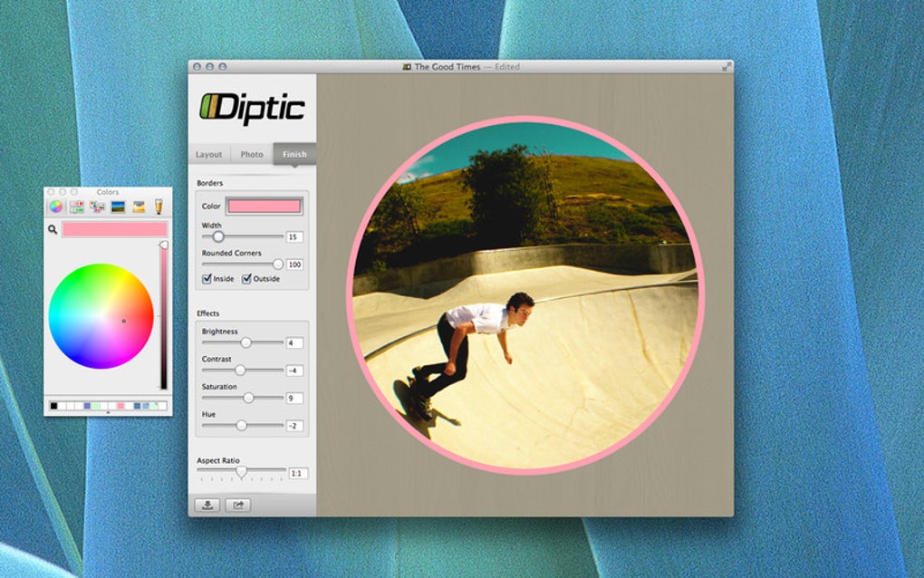Select the color sliders mode in Colors panel
The width and height of the screenshot is (924, 578).
tap(77, 207)
